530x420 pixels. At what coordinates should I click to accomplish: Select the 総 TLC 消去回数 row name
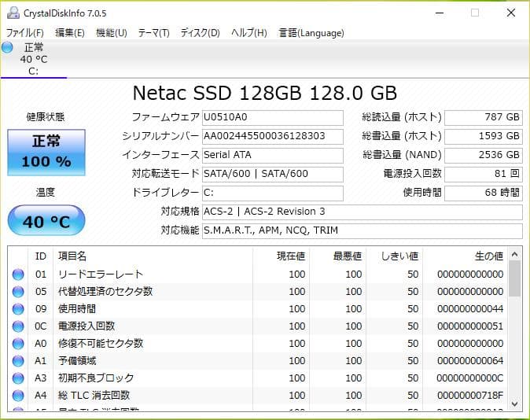[x=94, y=396]
